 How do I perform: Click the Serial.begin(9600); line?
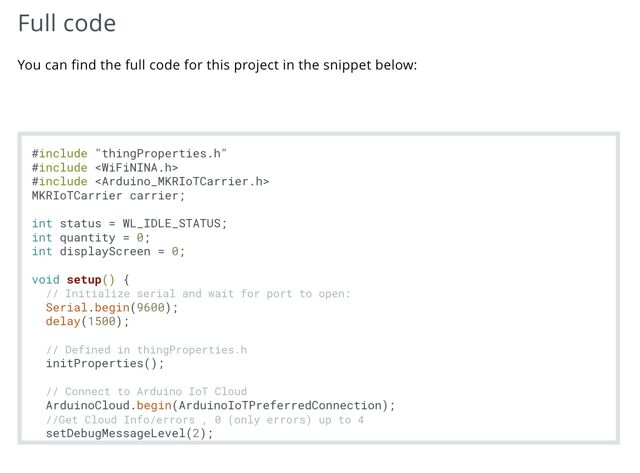(x=112, y=308)
